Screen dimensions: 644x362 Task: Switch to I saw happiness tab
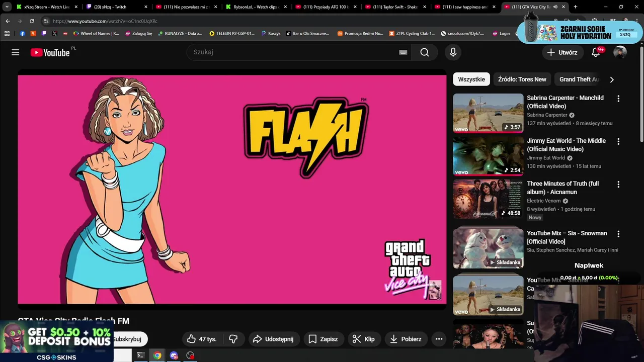pyautogui.click(x=464, y=7)
